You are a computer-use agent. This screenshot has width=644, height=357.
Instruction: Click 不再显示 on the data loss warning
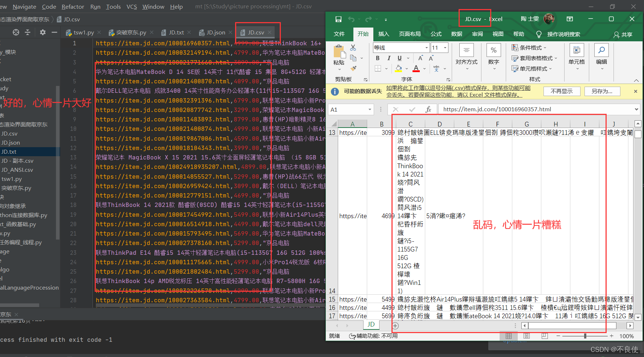562,91
